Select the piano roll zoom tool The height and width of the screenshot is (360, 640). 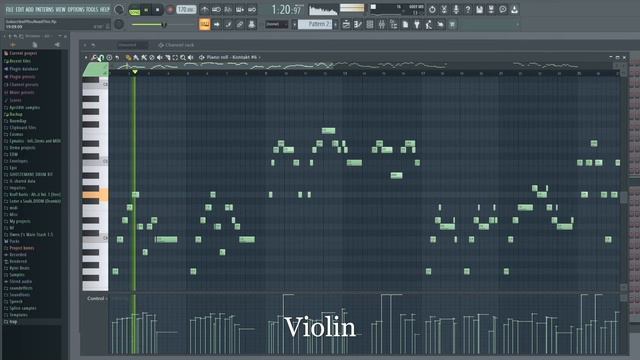[x=183, y=58]
